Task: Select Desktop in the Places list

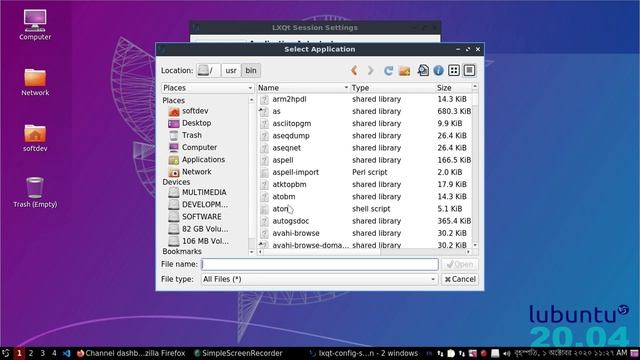Action: (196, 123)
